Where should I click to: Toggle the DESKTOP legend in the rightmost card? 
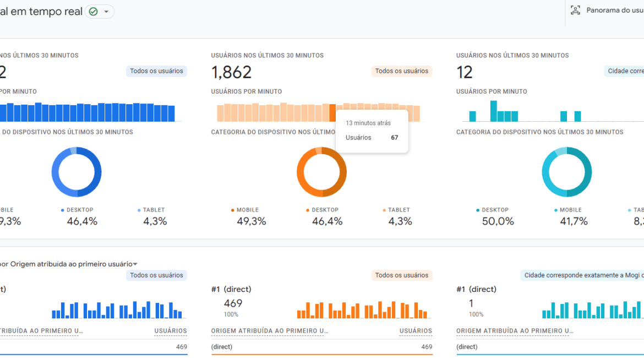[494, 210]
